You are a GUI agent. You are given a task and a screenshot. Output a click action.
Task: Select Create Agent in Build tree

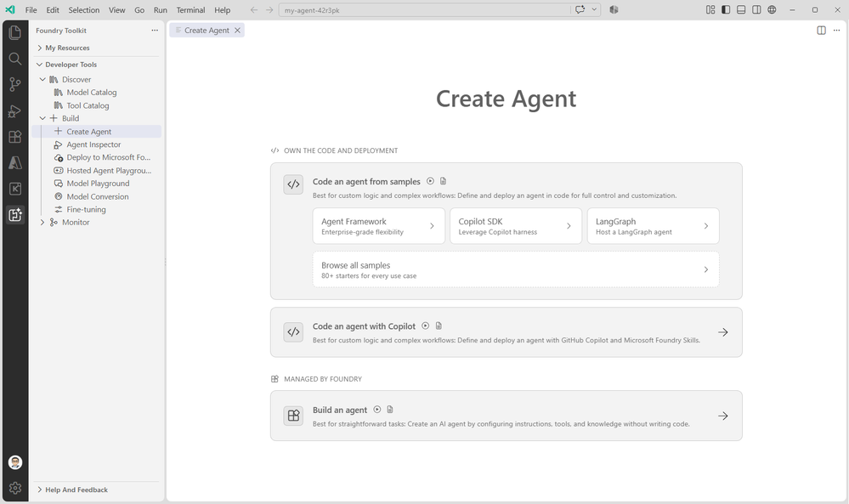tap(96, 132)
